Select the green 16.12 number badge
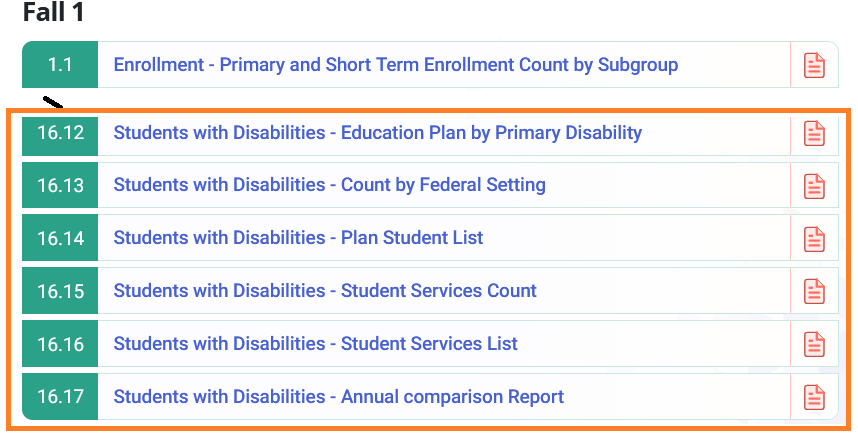The image size is (858, 438). [60, 132]
